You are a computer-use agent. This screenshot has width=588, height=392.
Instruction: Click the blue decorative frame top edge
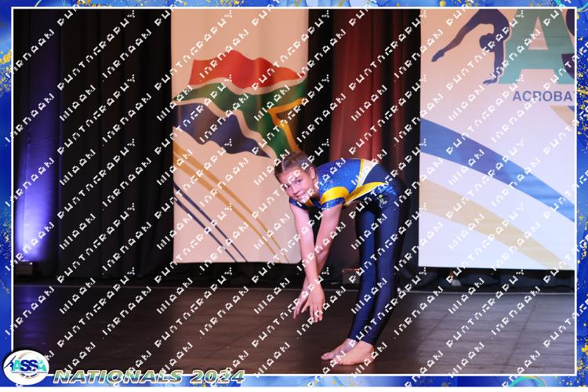click(x=294, y=4)
